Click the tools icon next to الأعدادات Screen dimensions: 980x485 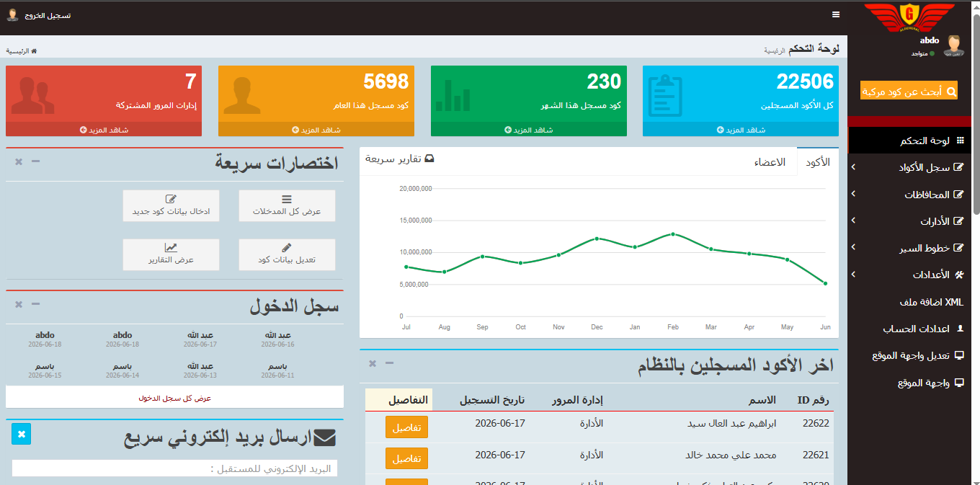958,275
